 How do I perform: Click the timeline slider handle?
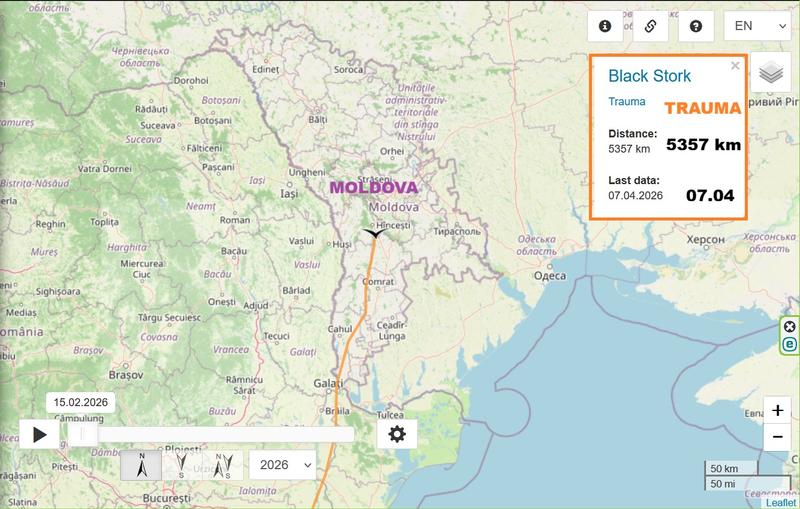point(82,435)
